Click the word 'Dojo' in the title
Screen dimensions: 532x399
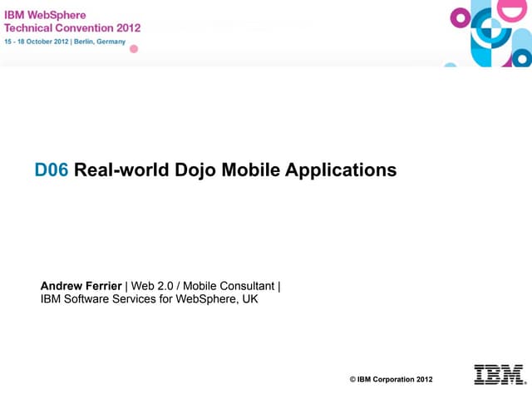click(x=194, y=170)
